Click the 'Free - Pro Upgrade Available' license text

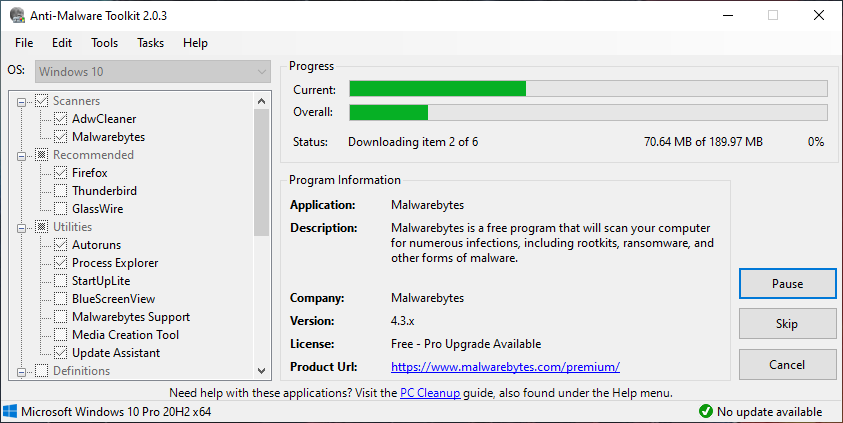point(466,344)
